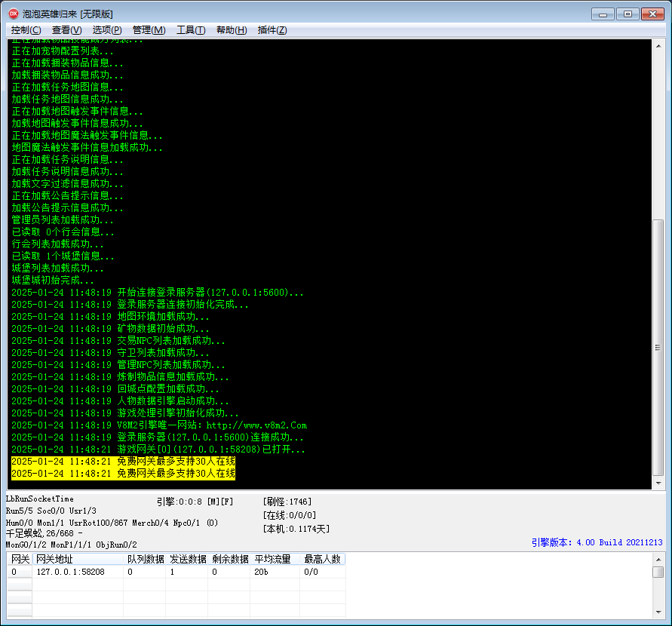Image resolution: width=672 pixels, height=626 pixels.
Task: Click the MonG0/1/2 MonP1/1/1 ObjRun0/2 line
Action: coord(71,545)
